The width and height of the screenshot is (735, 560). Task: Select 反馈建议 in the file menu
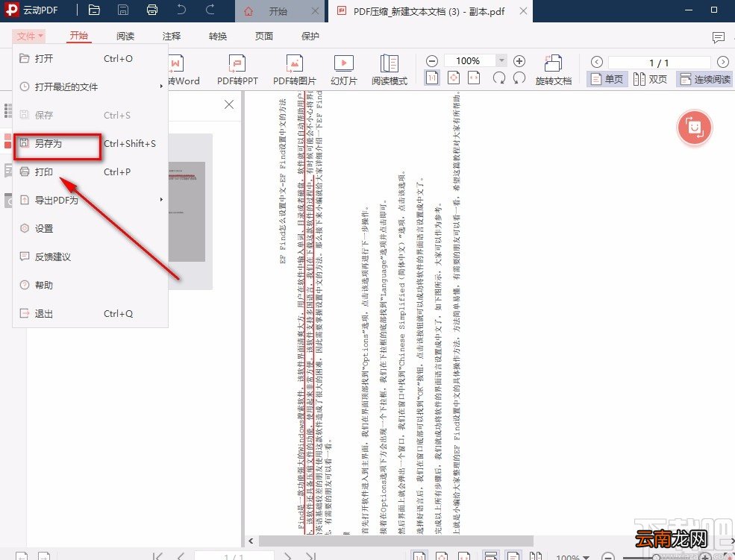click(x=90, y=257)
